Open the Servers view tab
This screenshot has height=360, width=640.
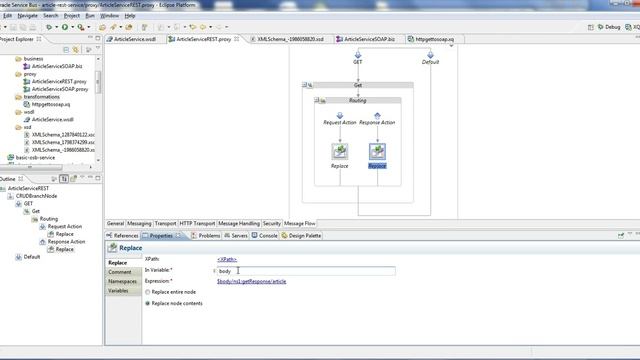coord(236,236)
